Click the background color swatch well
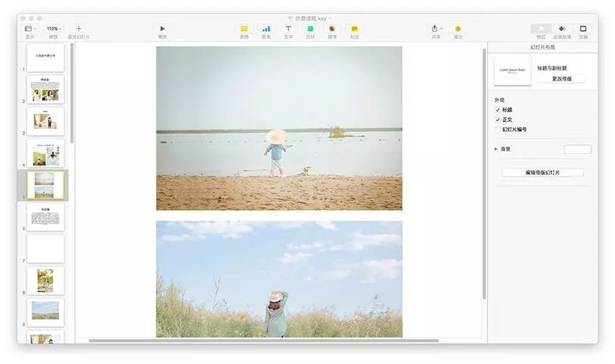The image size is (615, 364). [577, 149]
